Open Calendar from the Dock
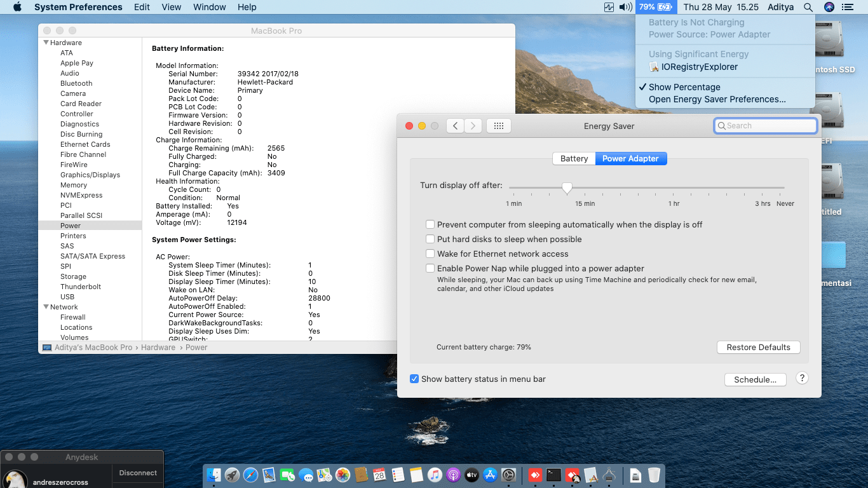The width and height of the screenshot is (868, 488). pos(380,475)
